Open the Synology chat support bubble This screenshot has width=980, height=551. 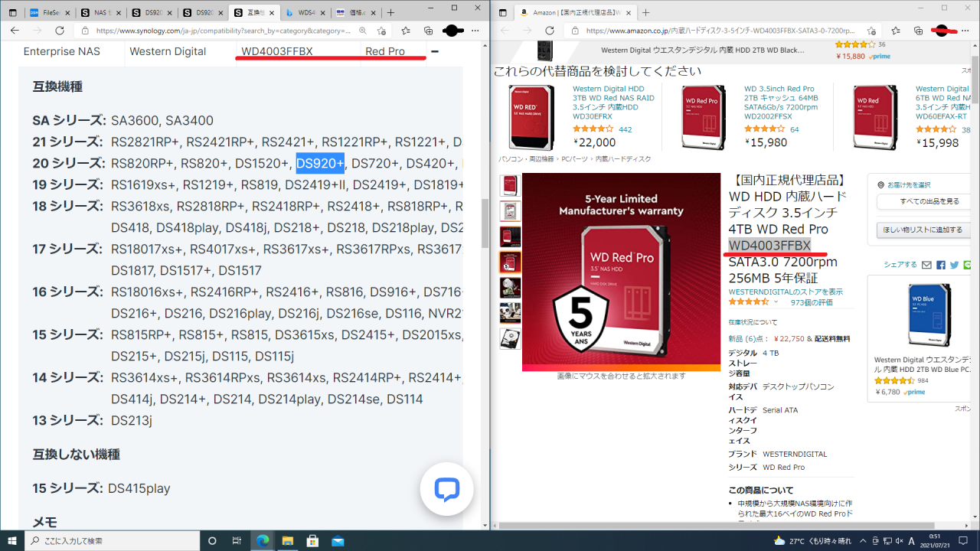coord(446,489)
